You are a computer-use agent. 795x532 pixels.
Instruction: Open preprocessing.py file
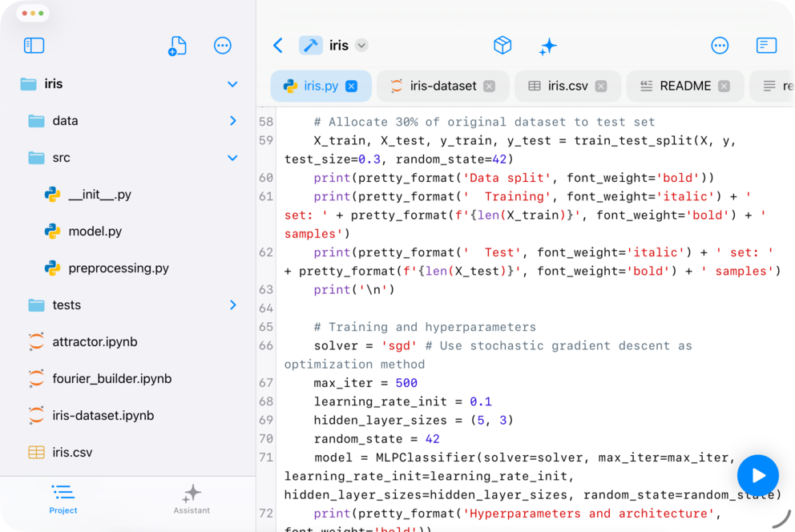pyautogui.click(x=127, y=268)
